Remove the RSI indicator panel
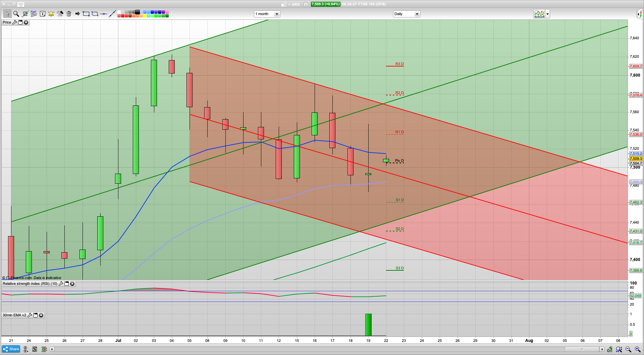Screen dimensions: 644x355 [72, 283]
